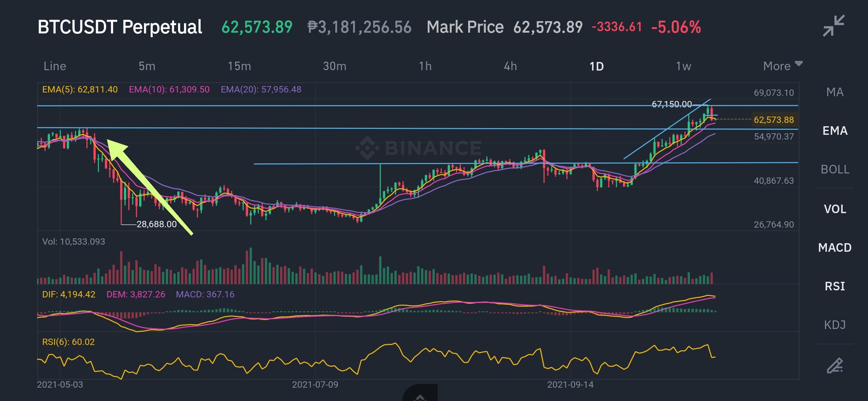Screen dimensions: 868x401
Task: Toggle the MACD sub-indicator
Action: coord(835,247)
